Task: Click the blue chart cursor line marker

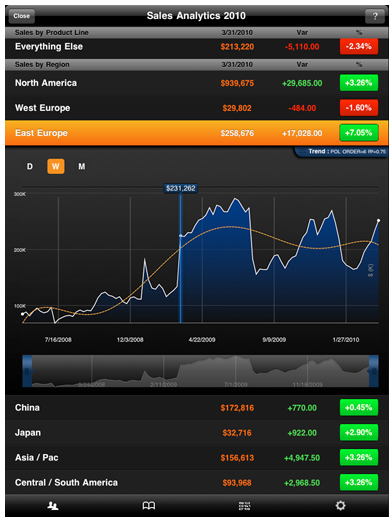Action: coord(181,258)
